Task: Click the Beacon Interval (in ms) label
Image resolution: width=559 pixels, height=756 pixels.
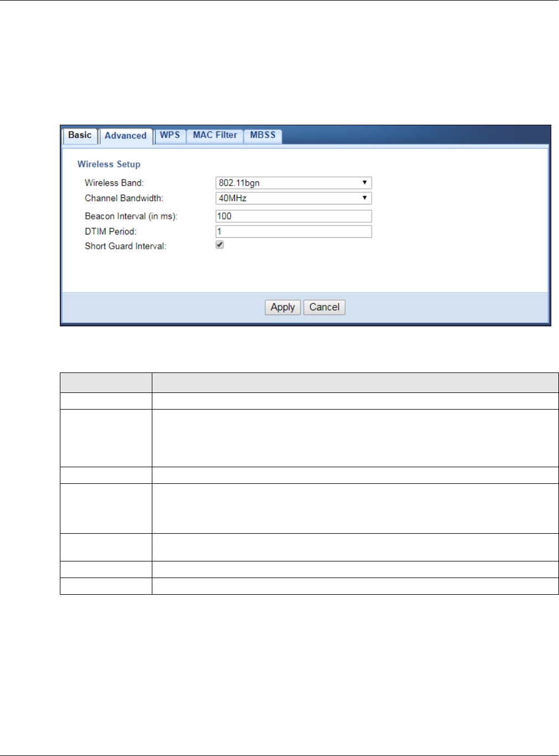Action: pos(131,216)
